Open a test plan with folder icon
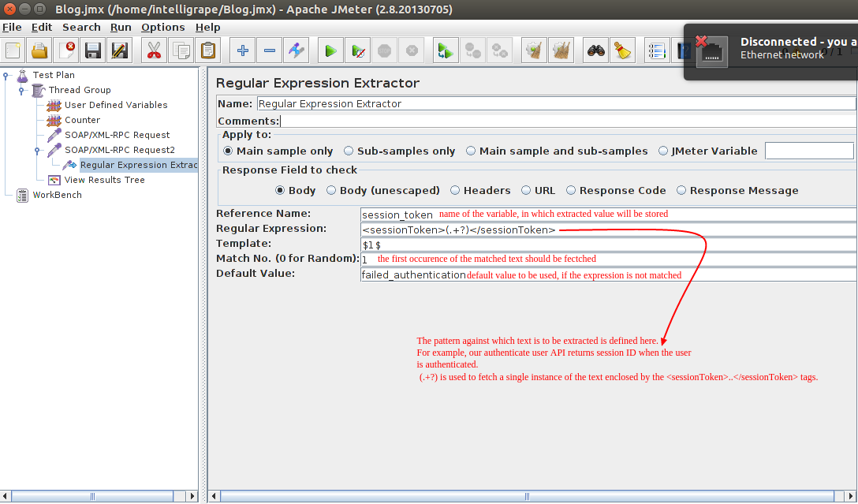This screenshot has width=858, height=504. (x=39, y=51)
